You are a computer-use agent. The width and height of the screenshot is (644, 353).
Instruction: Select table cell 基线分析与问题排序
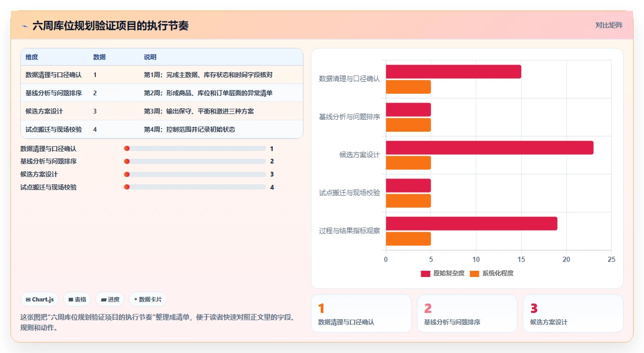(54, 93)
